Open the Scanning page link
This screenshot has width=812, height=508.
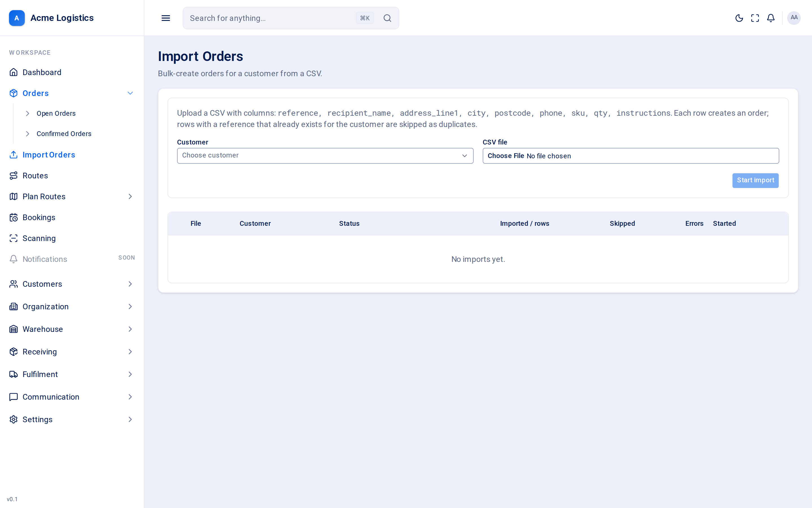(x=39, y=238)
